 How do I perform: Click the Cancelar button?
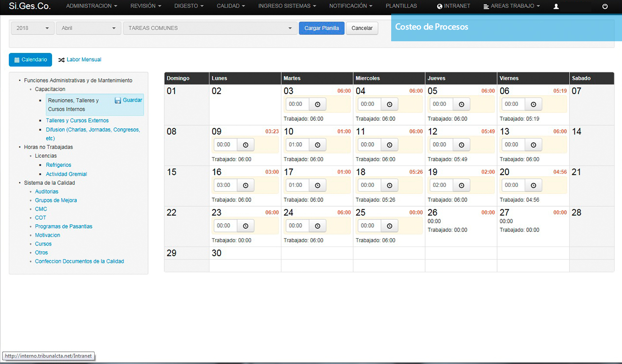[362, 28]
